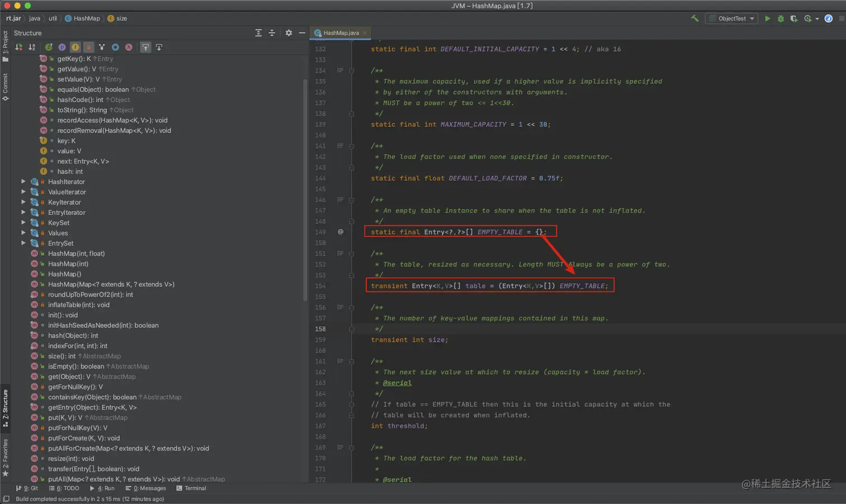The width and height of the screenshot is (846, 504).
Task: Open the profiler options dropdown arrow
Action: click(817, 19)
